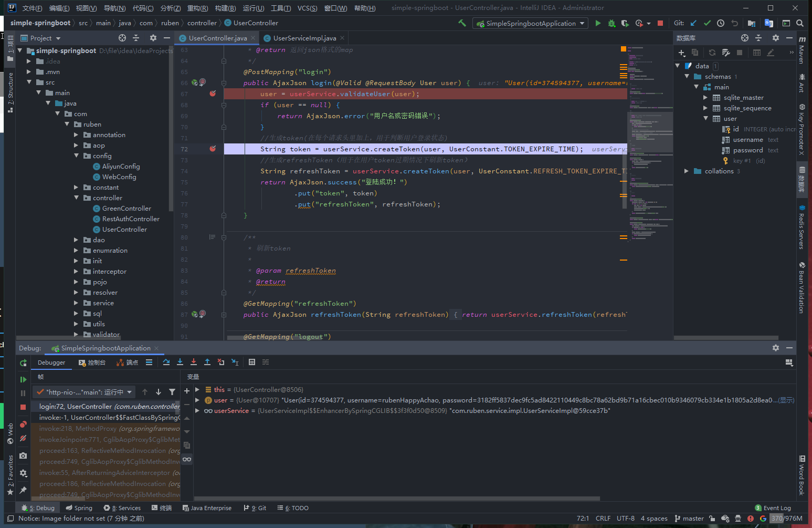Open the Search Everywhere magnifier icon

point(800,23)
